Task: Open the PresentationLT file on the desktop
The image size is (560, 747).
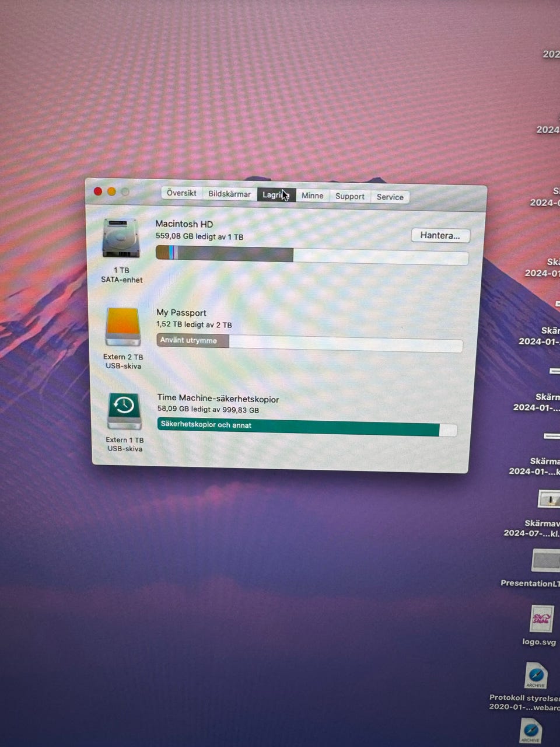Action: [545, 561]
